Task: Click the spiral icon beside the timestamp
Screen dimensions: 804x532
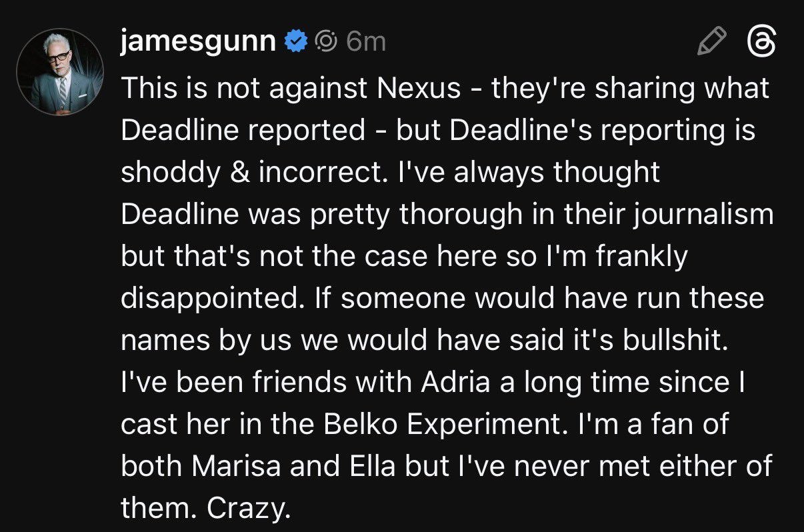Action: [x=326, y=43]
